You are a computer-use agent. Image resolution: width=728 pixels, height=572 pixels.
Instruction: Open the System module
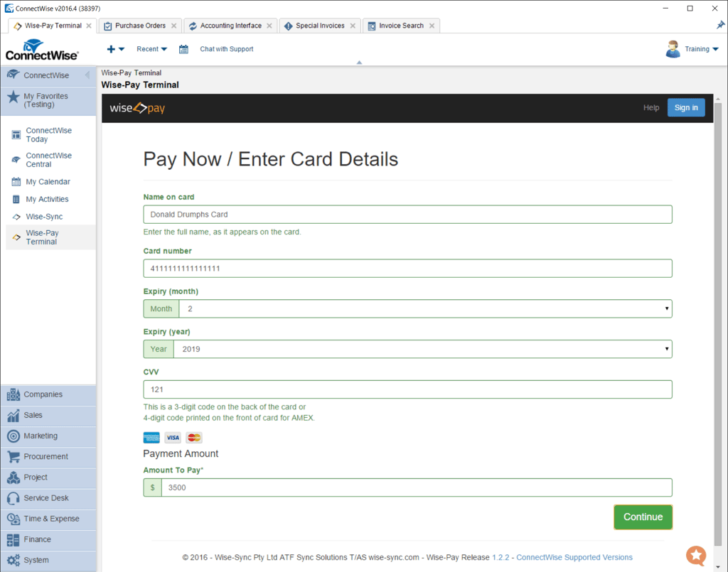click(x=48, y=561)
